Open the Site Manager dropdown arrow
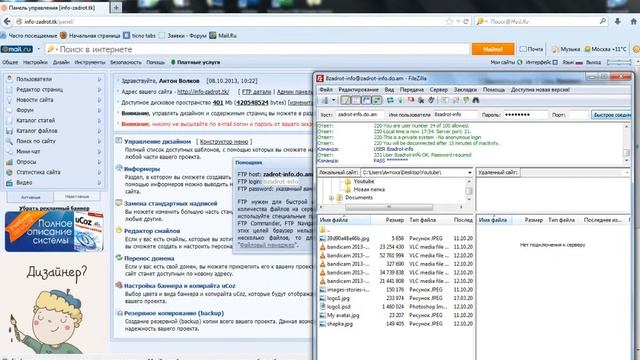The height and width of the screenshot is (360, 640). coord(333,100)
